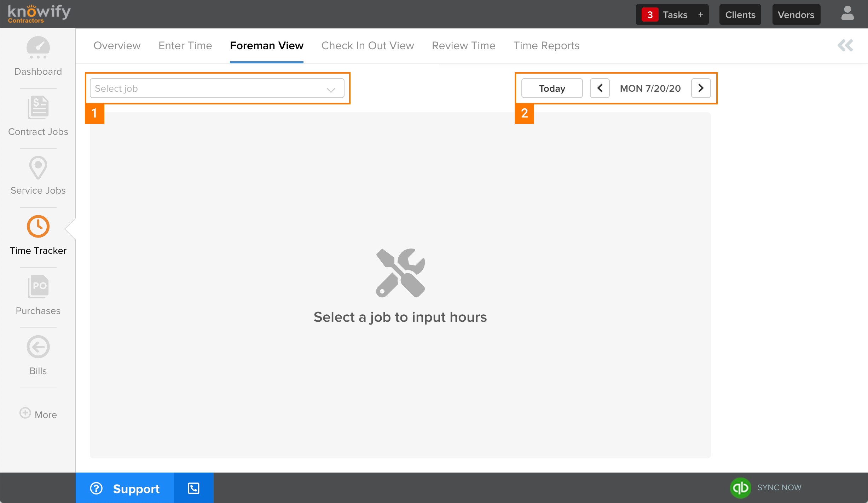The image size is (868, 503).
Task: Open the Clients button
Action: point(740,15)
